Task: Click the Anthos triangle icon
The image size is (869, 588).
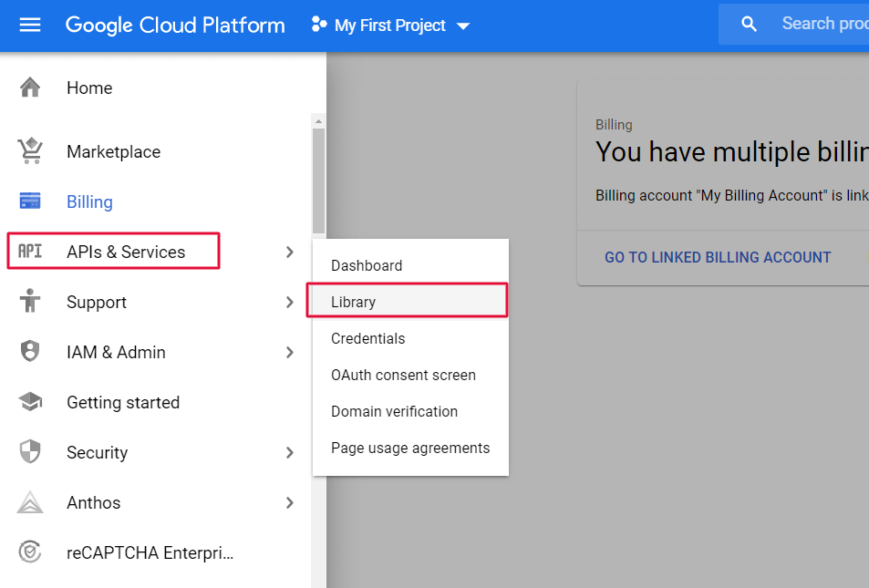Action: pyautogui.click(x=30, y=502)
